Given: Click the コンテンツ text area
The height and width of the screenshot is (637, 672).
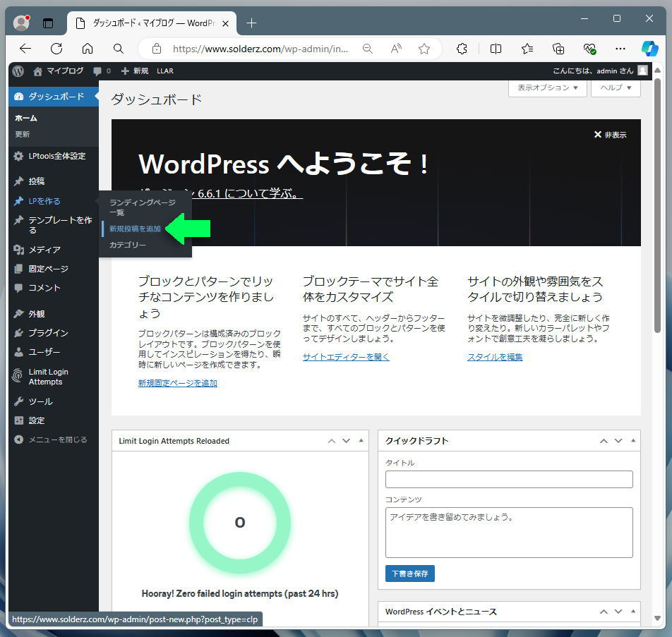Looking at the screenshot, I should click(x=509, y=533).
